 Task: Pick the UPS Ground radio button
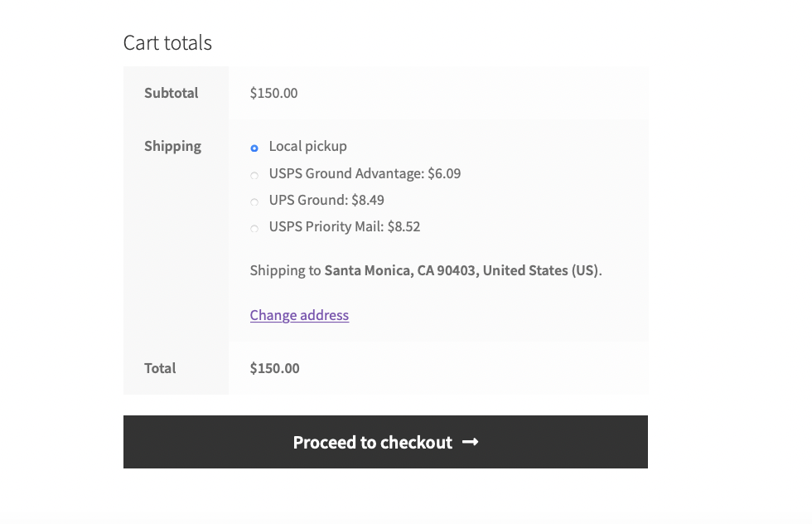254,201
